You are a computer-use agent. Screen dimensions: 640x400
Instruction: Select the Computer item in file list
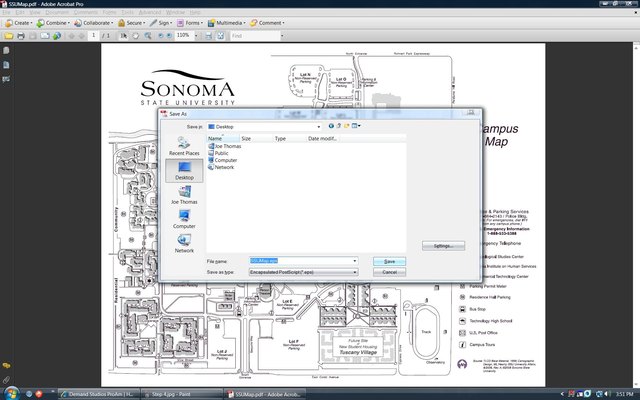pyautogui.click(x=222, y=160)
